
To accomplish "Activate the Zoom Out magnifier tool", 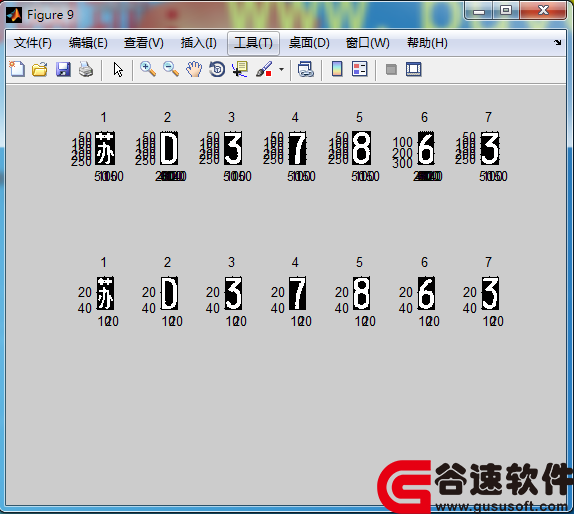I will pos(171,69).
